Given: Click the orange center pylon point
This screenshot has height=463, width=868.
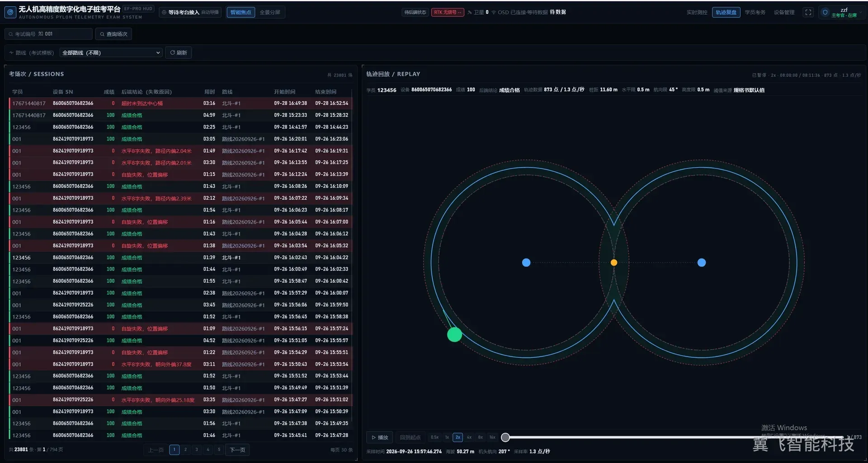Looking at the screenshot, I should click(x=613, y=262).
